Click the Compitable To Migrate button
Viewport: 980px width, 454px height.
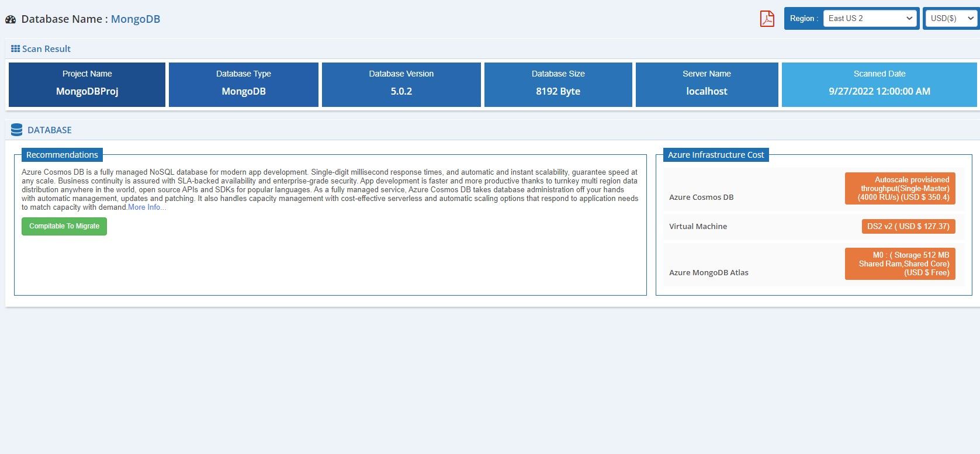click(64, 226)
